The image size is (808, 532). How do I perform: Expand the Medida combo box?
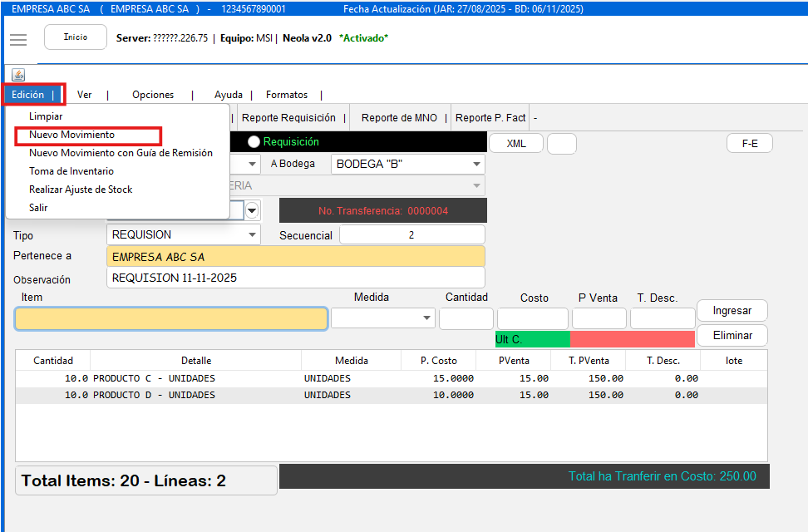point(427,318)
